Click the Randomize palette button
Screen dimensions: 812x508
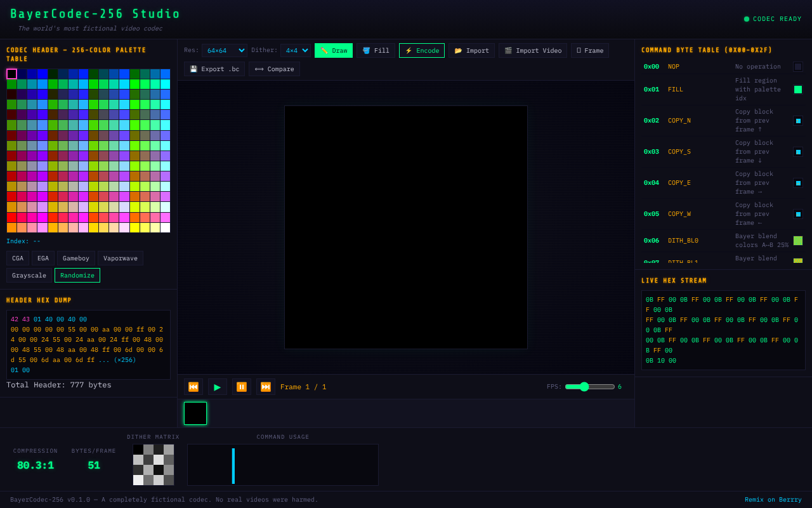pos(77,276)
